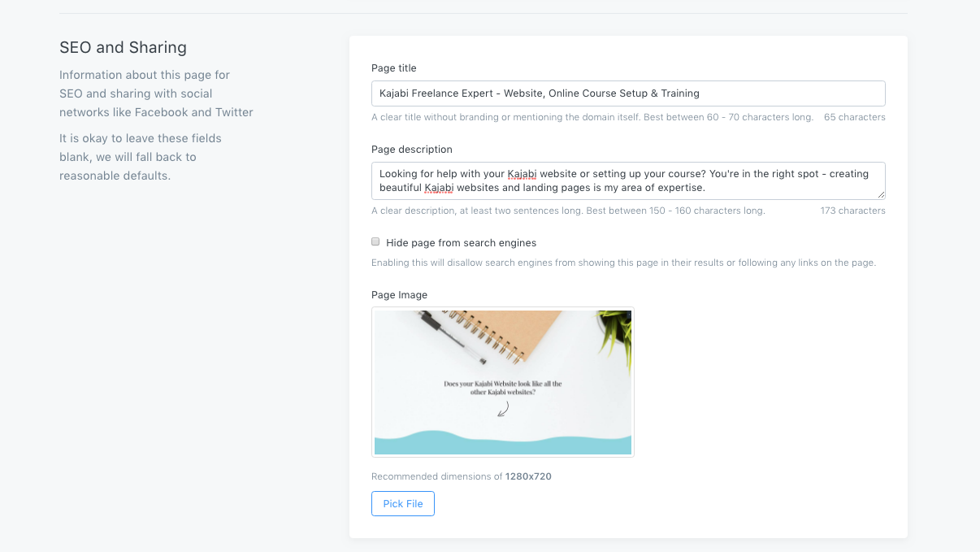Click the "173 characters" description counter

point(852,211)
